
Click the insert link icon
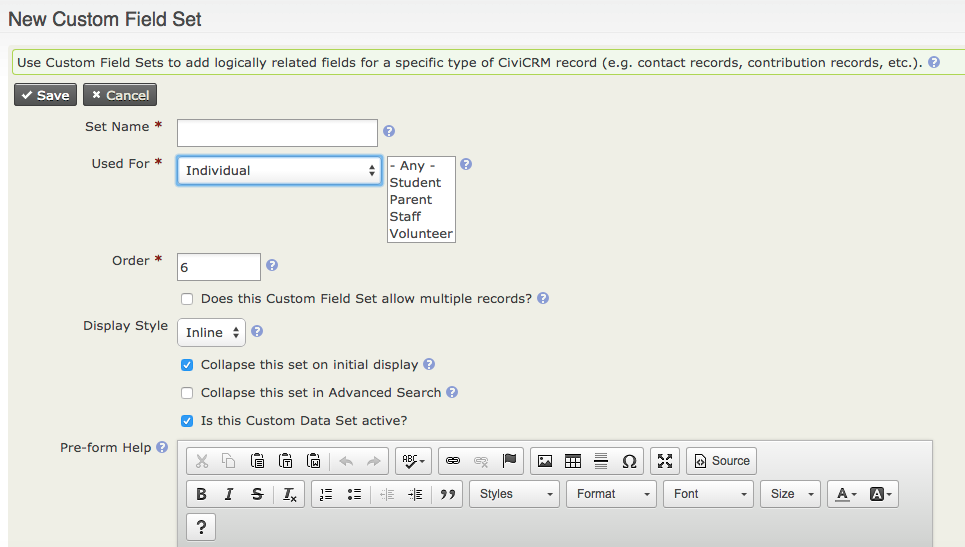click(x=453, y=461)
